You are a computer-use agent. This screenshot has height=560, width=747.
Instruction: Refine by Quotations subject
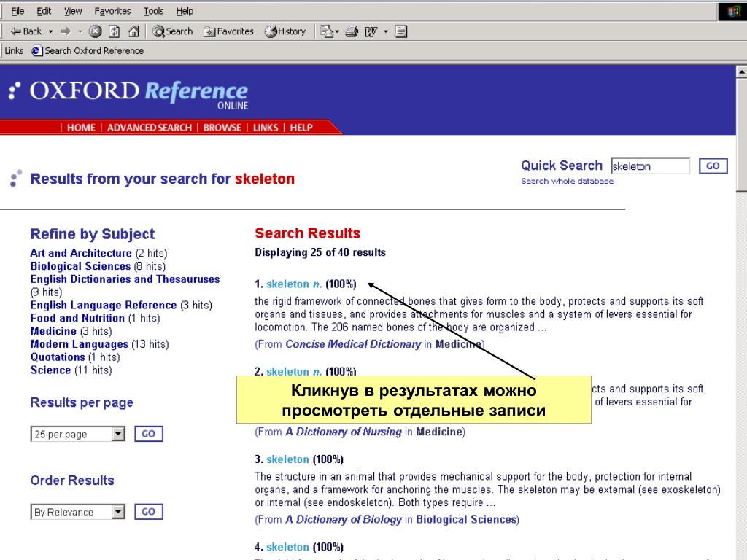pos(58,357)
